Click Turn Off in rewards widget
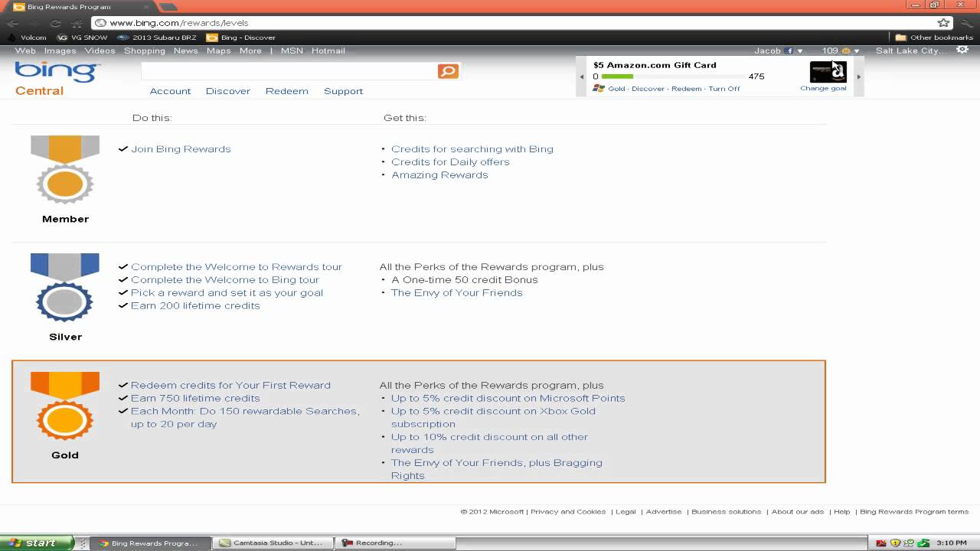 click(x=724, y=89)
